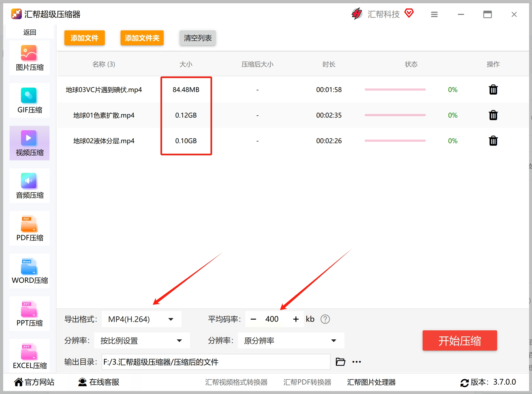This screenshot has height=394, width=532.
Task: Click the bitrate help question mark icon
Action: click(x=325, y=319)
